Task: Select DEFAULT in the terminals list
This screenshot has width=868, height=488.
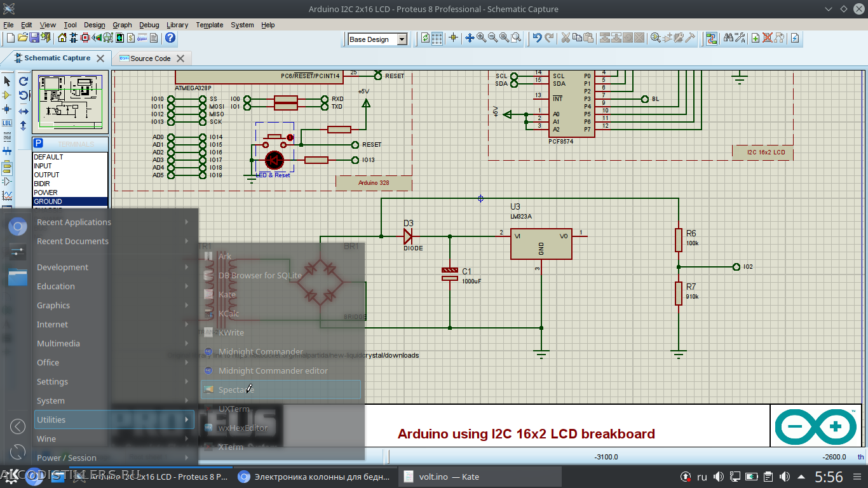Action: [71, 157]
